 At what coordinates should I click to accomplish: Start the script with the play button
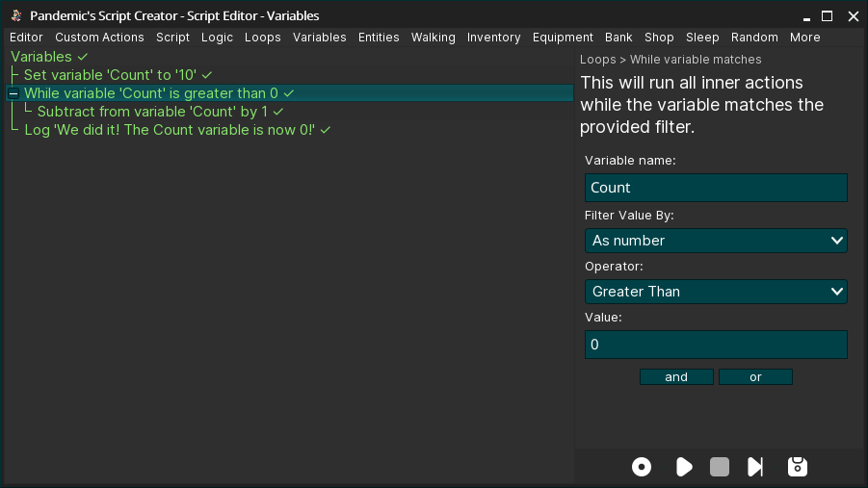684,467
